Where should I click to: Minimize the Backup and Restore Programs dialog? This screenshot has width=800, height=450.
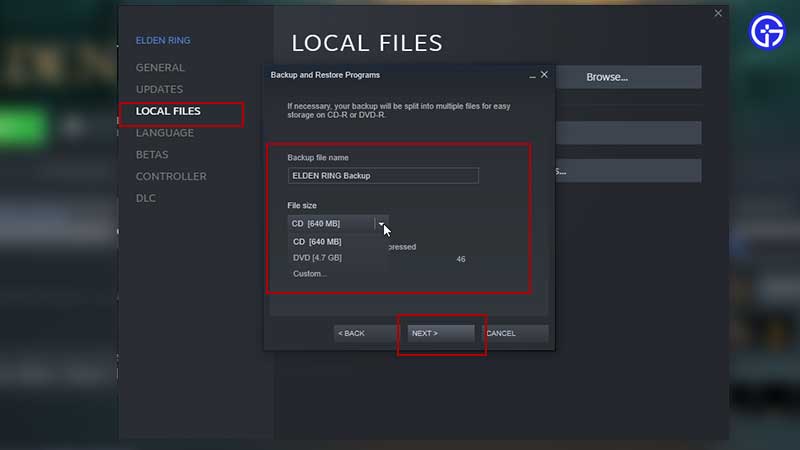[532, 76]
